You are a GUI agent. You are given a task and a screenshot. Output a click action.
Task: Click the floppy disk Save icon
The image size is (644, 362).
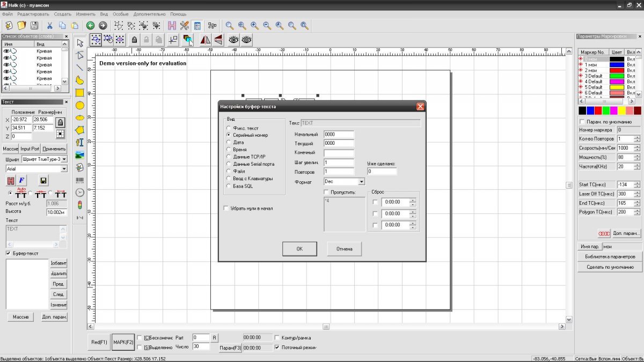[34, 25]
